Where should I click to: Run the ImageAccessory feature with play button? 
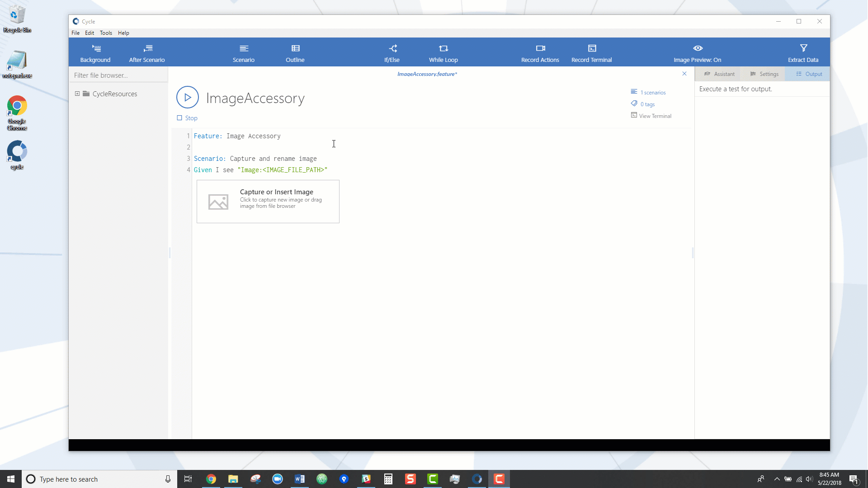(188, 97)
